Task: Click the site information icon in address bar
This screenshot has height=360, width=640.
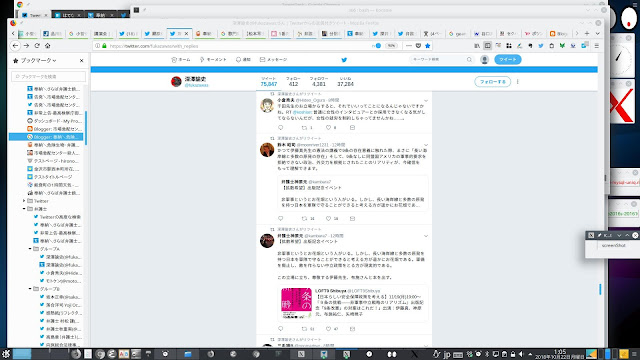Action: [x=97, y=46]
